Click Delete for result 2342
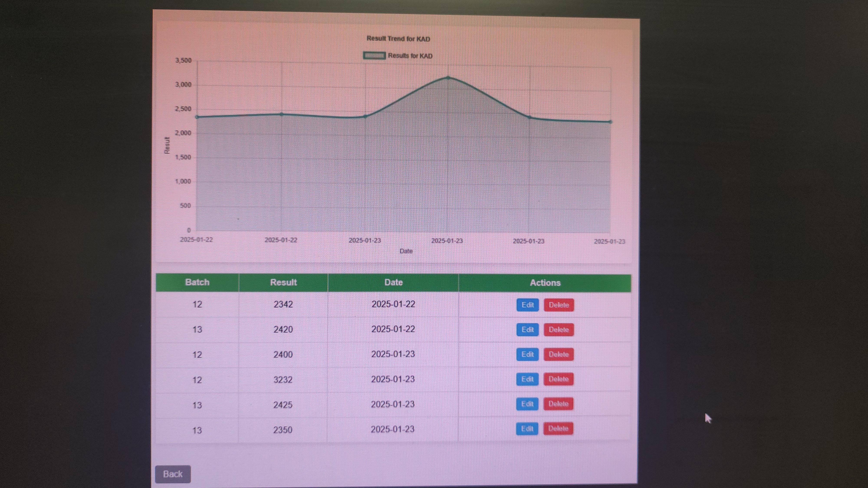Screen dimensions: 868x488 [558, 305]
